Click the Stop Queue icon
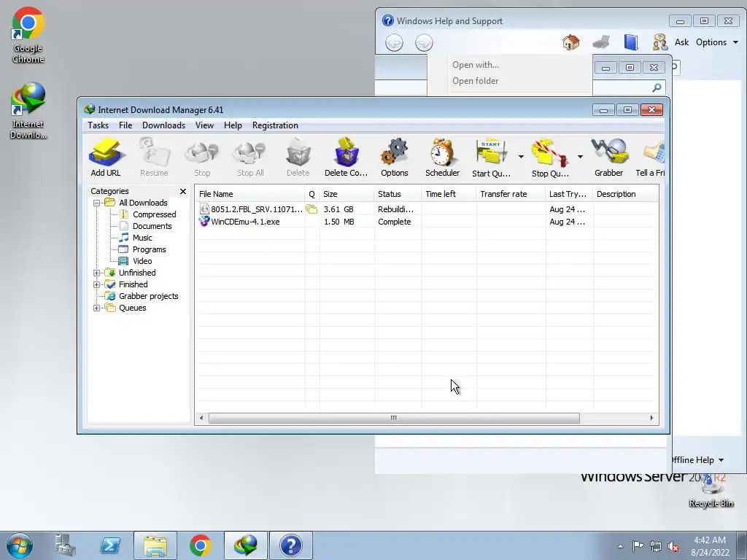 coord(550,157)
